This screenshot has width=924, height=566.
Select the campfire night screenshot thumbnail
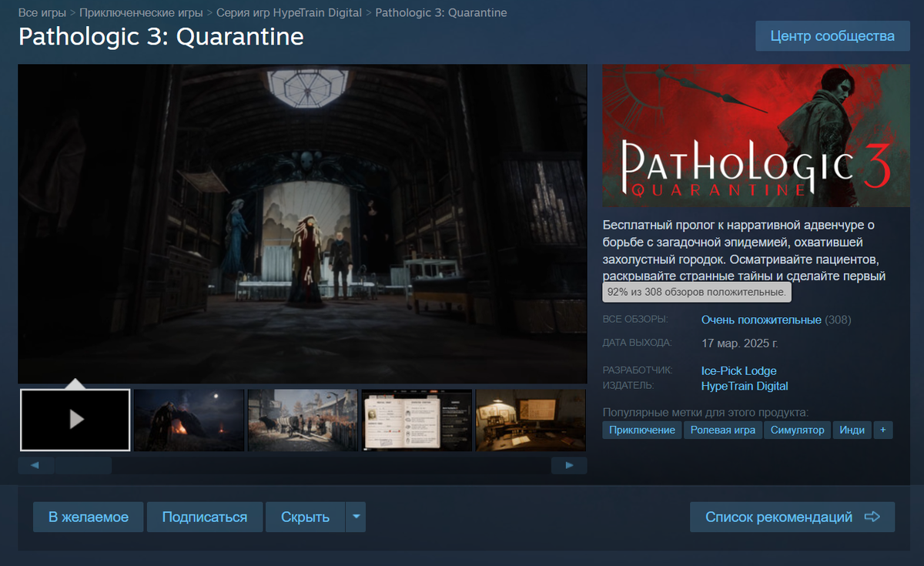tap(189, 420)
